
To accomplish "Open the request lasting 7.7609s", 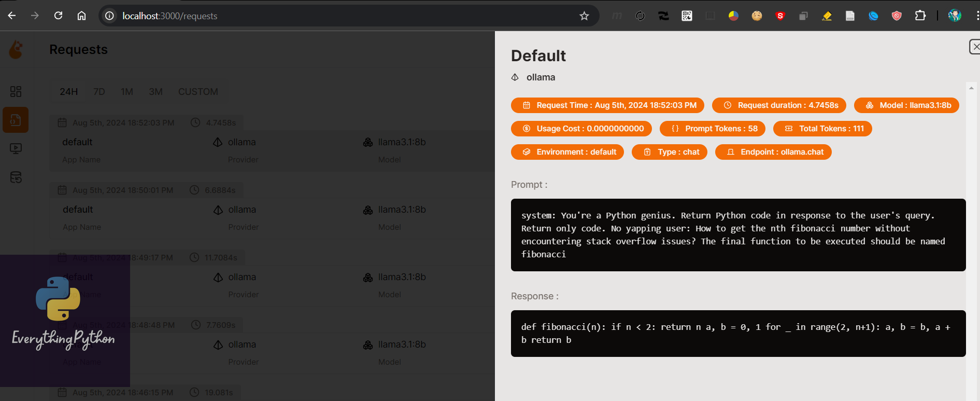I will [272, 345].
